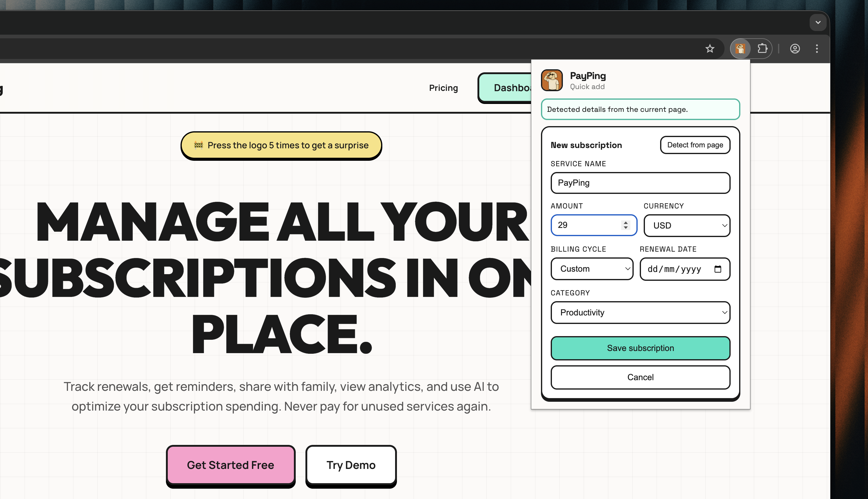Open the Currency USD dropdown
Viewport: 868px width, 499px height.
pos(687,225)
